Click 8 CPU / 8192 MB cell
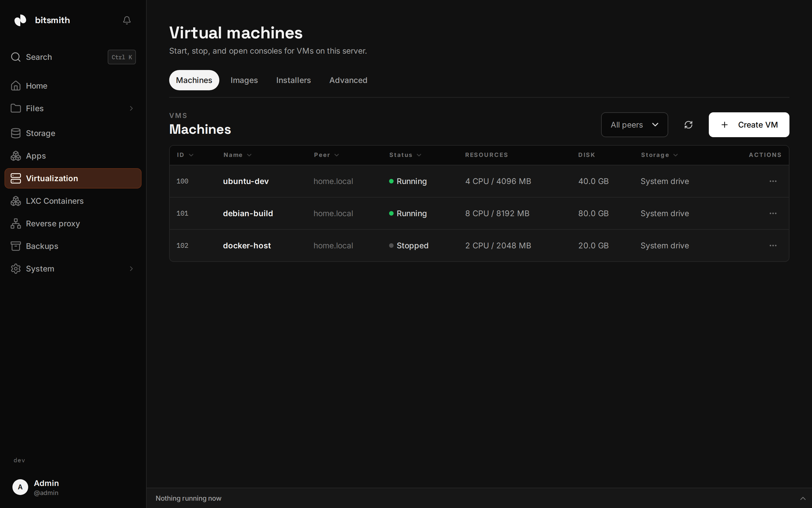This screenshot has width=812, height=508. [x=497, y=213]
